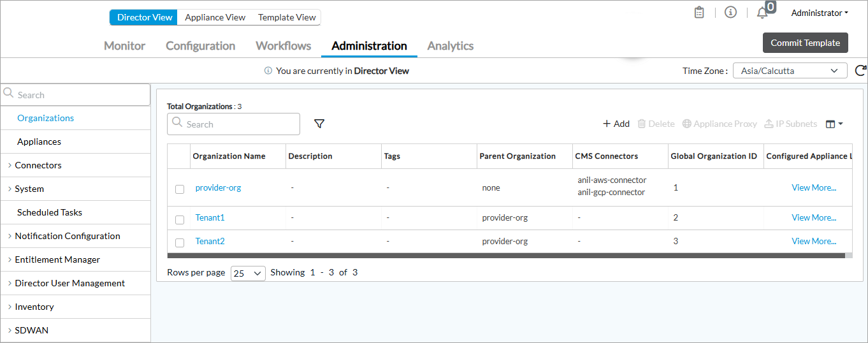The height and width of the screenshot is (343, 868).
Task: Click magnifier icon in sidebar search
Action: tap(9, 94)
